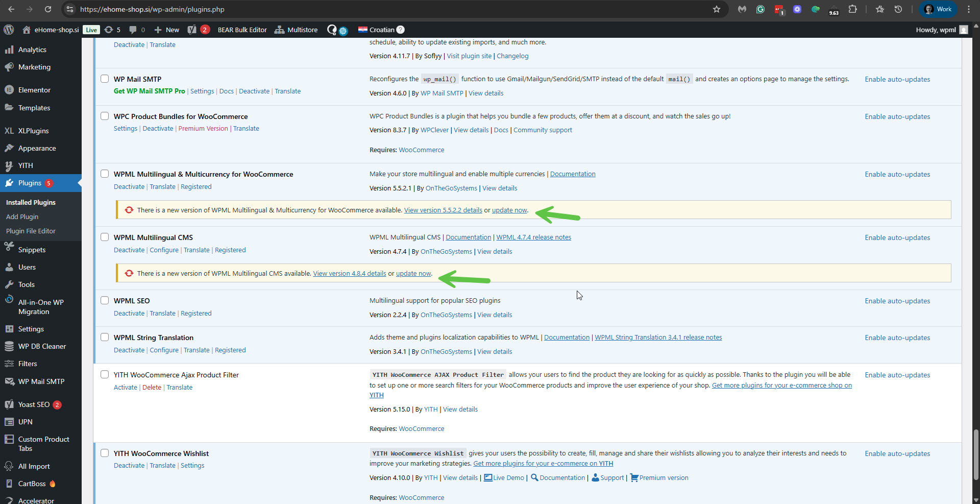Click the browser address bar URL
The width and height of the screenshot is (980, 504).
point(152,9)
